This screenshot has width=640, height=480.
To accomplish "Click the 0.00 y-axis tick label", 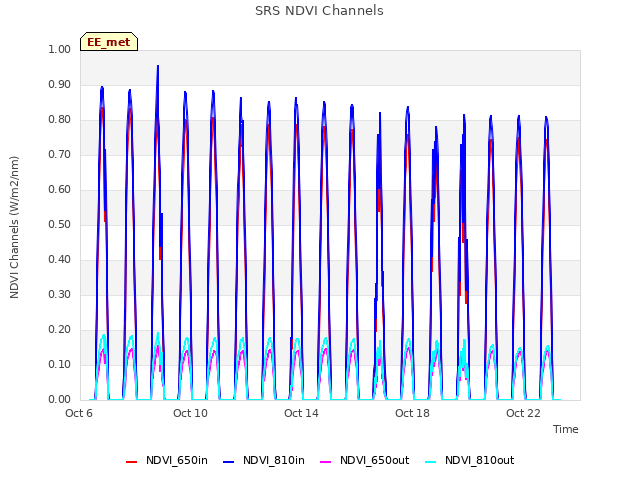I will pos(60,400).
